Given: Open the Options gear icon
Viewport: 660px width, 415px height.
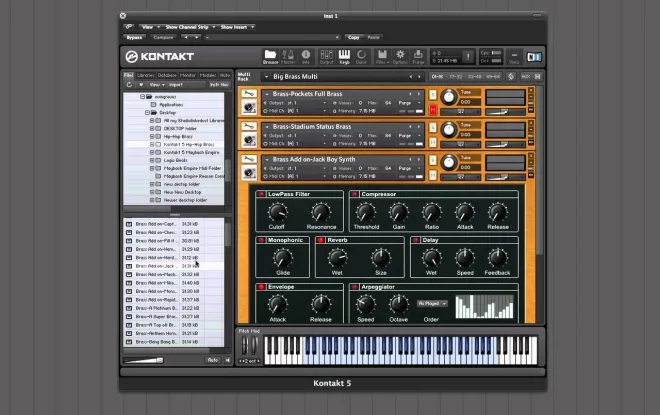Looking at the screenshot, I should [400, 56].
